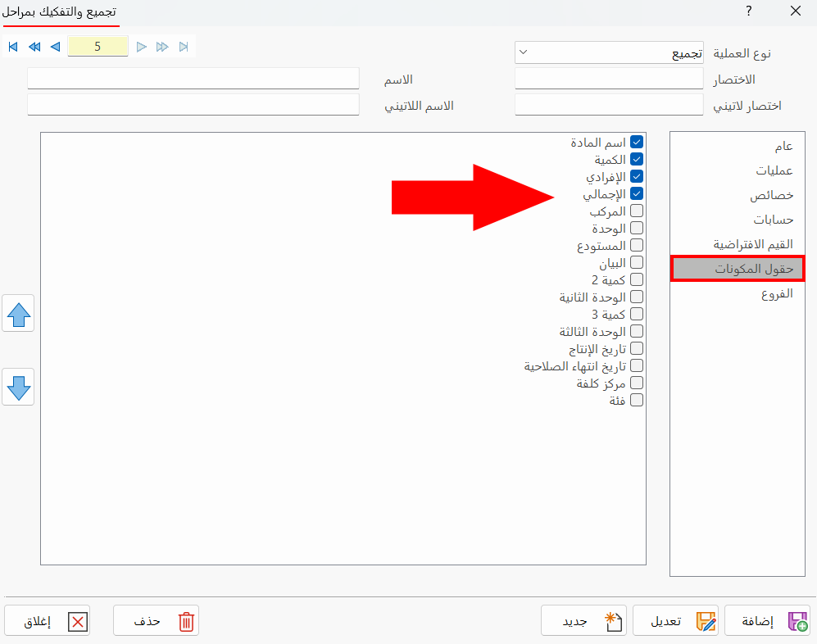Jump back several records with double-left arrow
The height and width of the screenshot is (644, 817).
click(34, 47)
